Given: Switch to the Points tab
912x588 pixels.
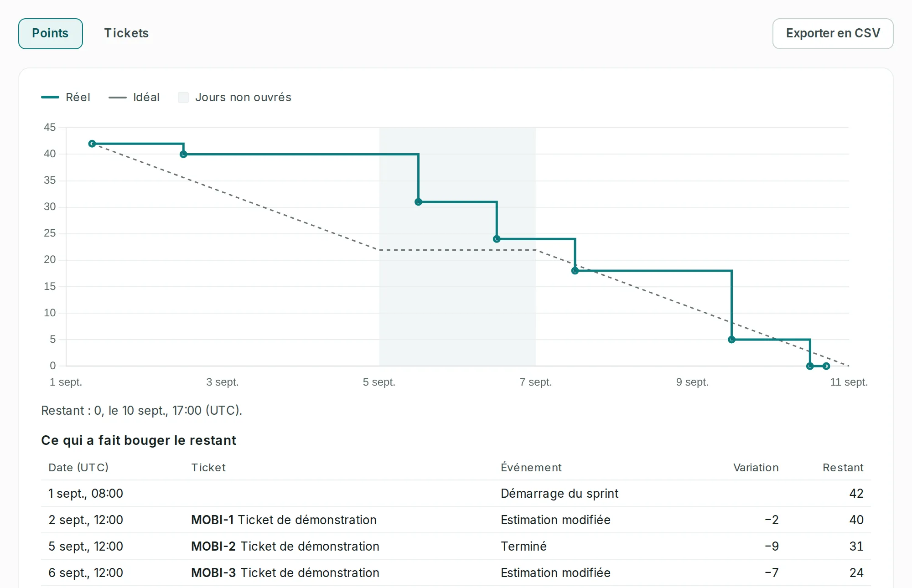Looking at the screenshot, I should tap(50, 33).
